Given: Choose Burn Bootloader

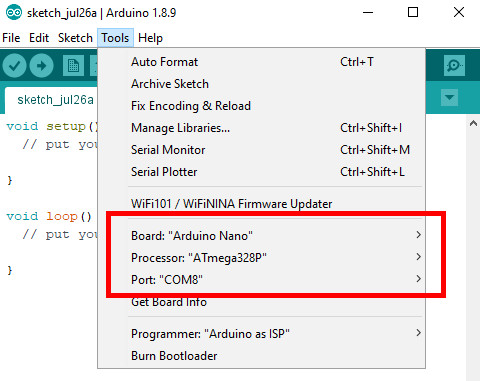Looking at the screenshot, I should 261,356.
